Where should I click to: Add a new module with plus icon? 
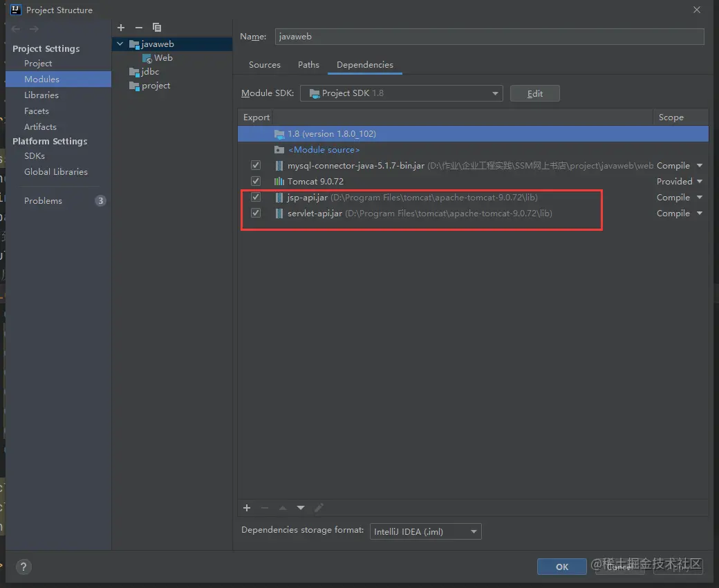pos(121,28)
